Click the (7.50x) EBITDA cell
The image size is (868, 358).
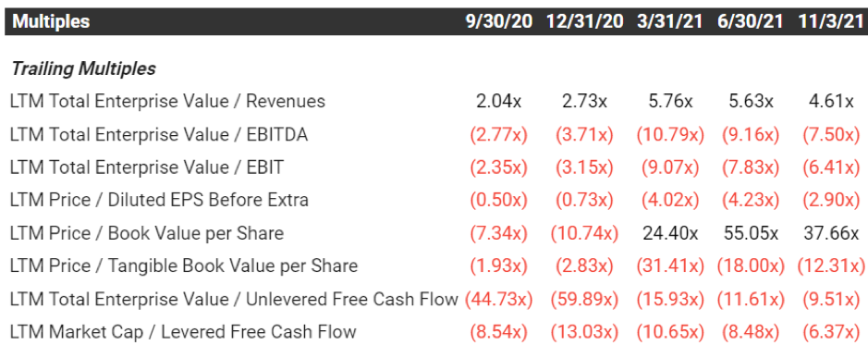[831, 135]
